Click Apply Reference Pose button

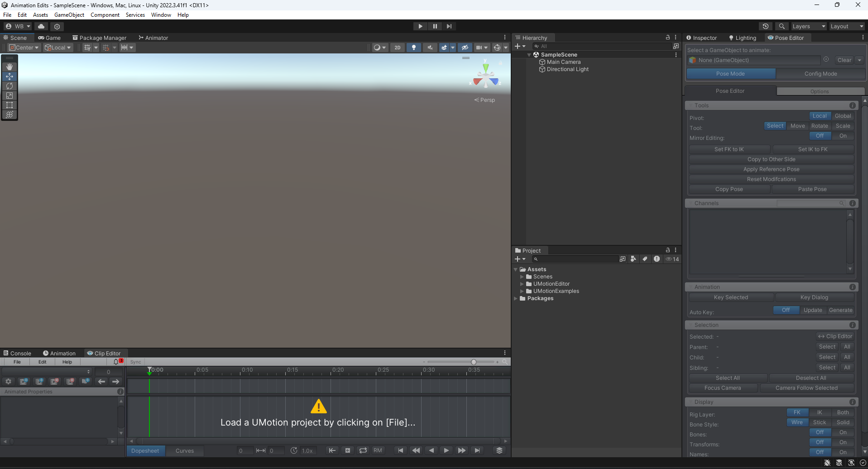coord(771,169)
